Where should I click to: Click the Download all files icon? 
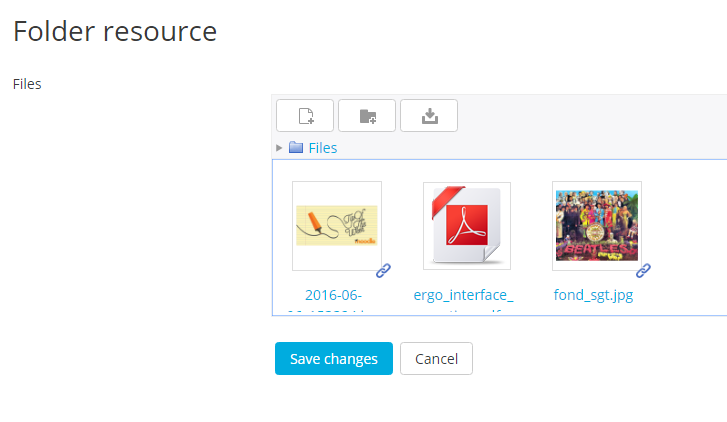tap(429, 115)
